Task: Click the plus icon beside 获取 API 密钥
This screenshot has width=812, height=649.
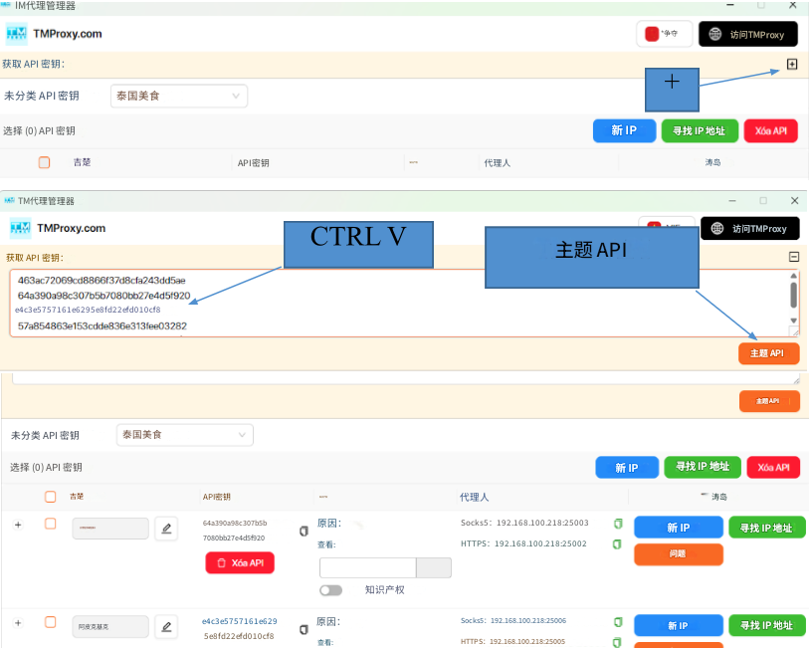Action: tap(792, 64)
